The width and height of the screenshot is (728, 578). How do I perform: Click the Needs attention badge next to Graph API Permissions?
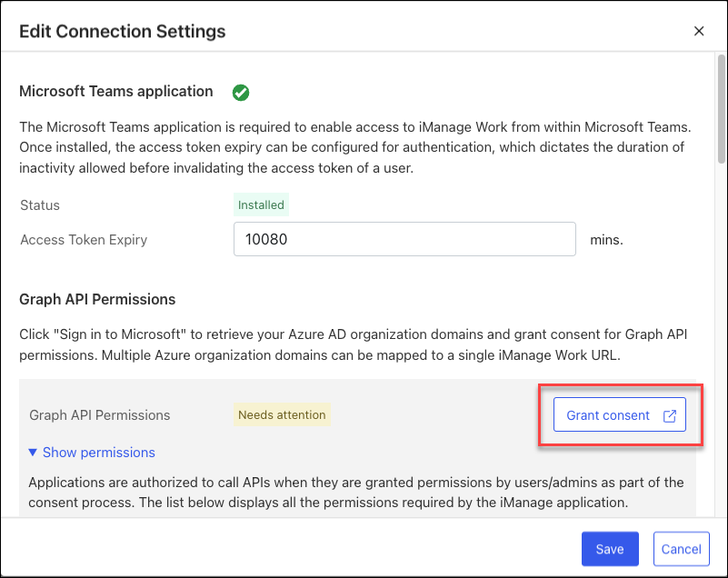282,414
